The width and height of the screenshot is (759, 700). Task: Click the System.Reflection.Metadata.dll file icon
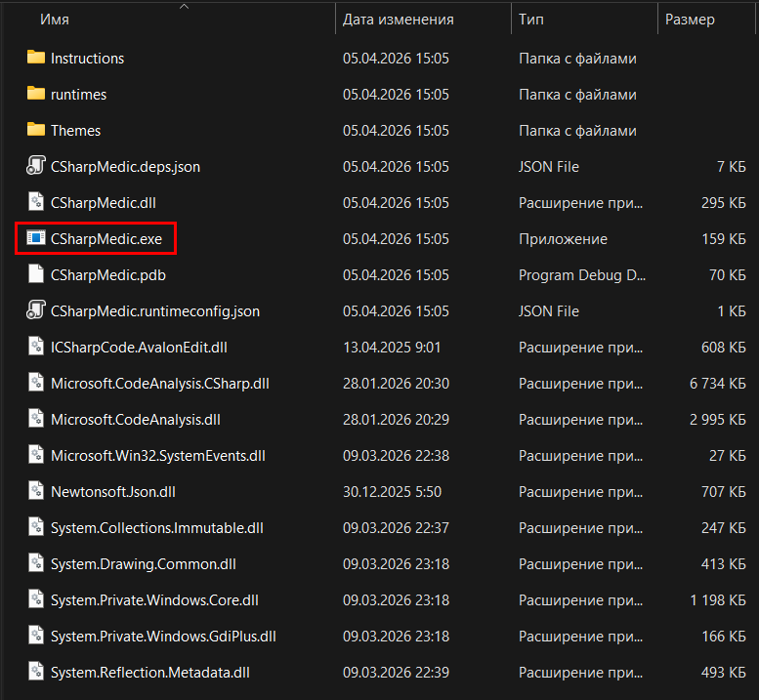tap(36, 672)
